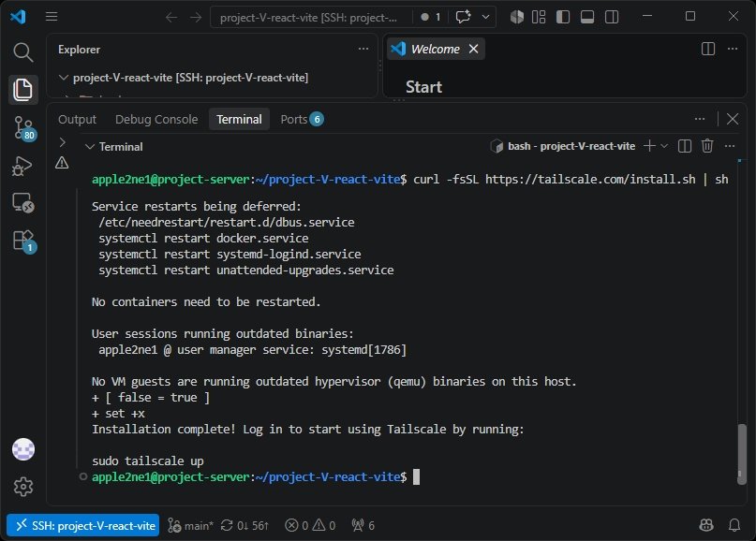Open Source Control with 80 changes
This screenshot has height=541, width=756.
tap(23, 128)
